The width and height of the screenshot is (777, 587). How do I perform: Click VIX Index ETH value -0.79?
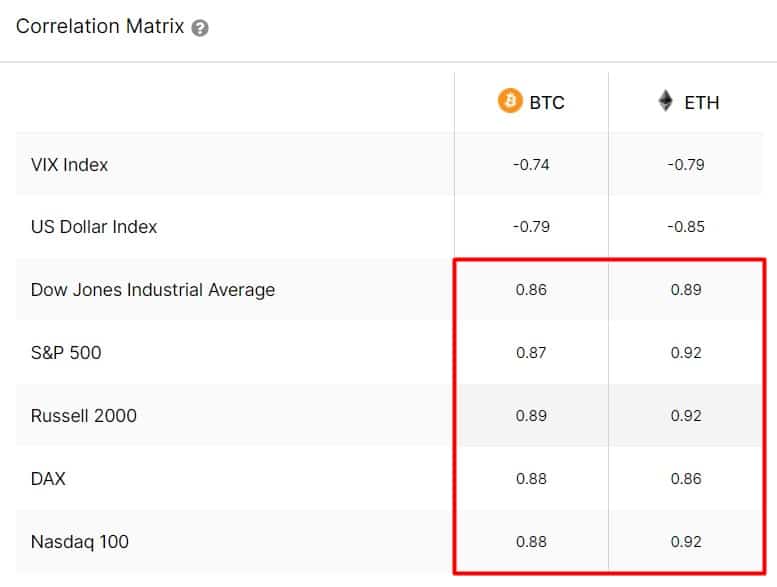[686, 164]
